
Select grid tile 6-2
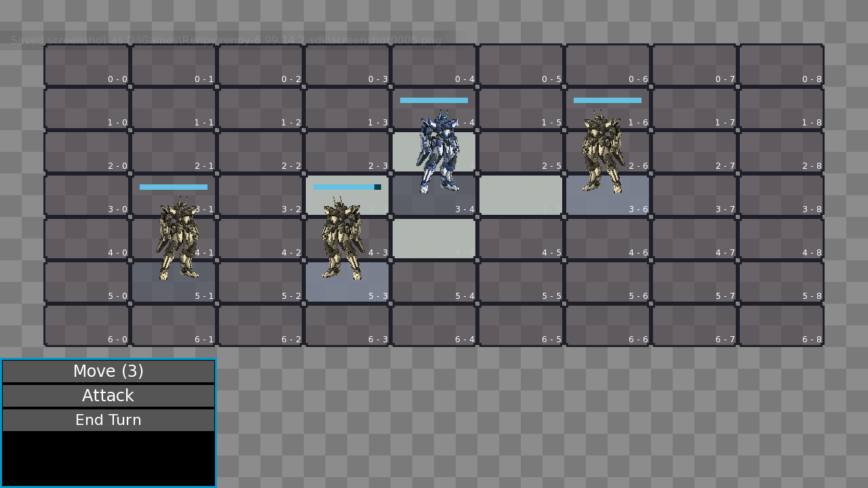[x=260, y=325]
